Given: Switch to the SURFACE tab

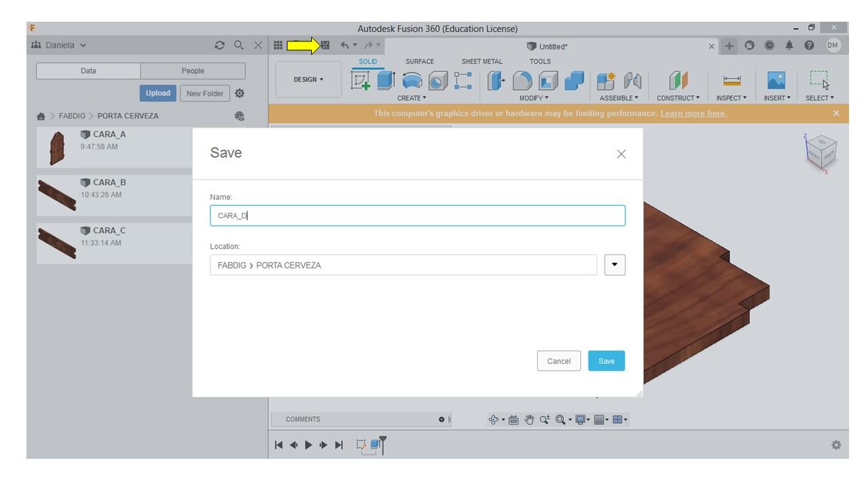Looking at the screenshot, I should pyautogui.click(x=418, y=62).
